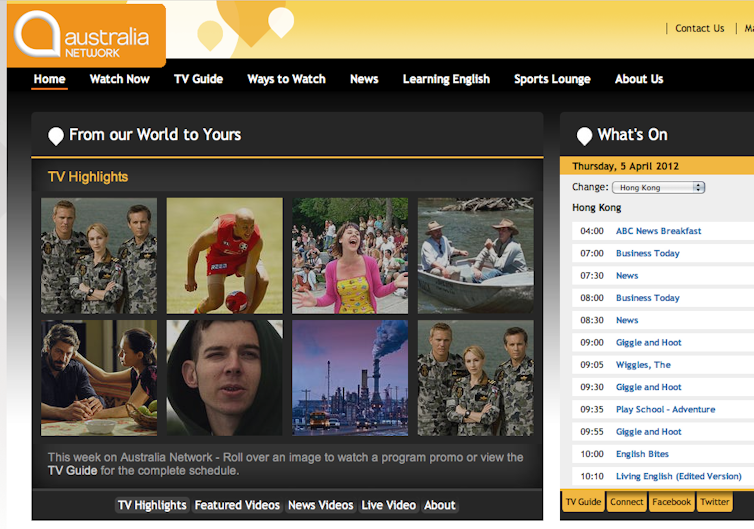The width and height of the screenshot is (754, 529).
Task: Click the footballer in red thumbnail
Action: (225, 256)
